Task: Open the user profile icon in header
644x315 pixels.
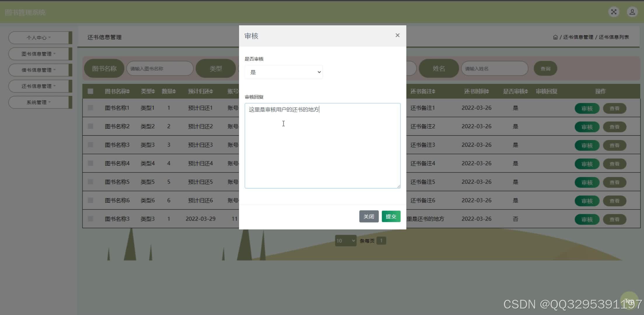Action: click(632, 12)
